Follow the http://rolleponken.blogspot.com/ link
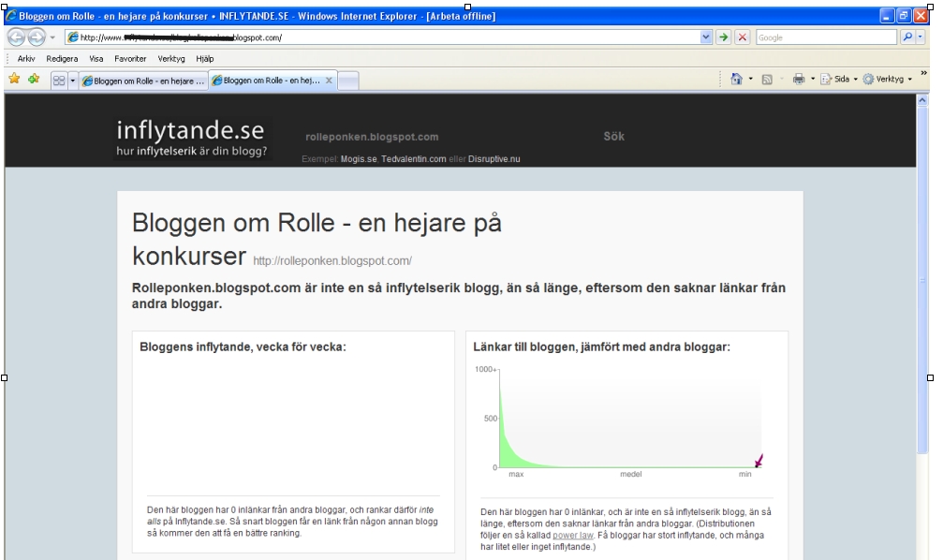This screenshot has height=560, width=943. 332,261
